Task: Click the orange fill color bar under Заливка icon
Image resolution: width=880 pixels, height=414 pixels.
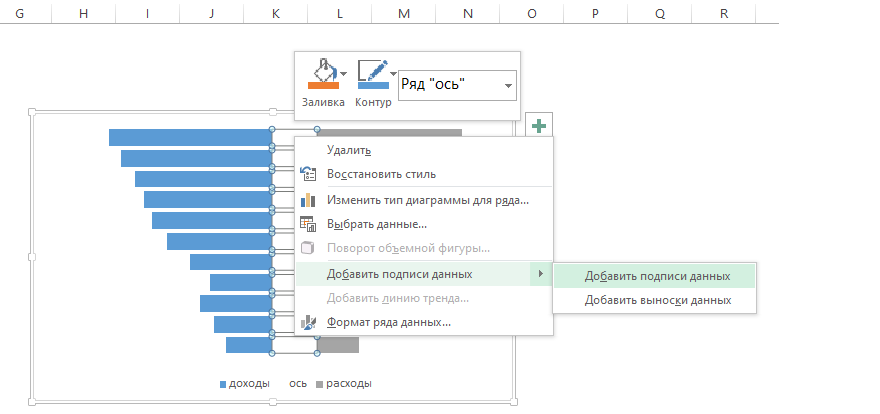Action: pyautogui.click(x=322, y=86)
